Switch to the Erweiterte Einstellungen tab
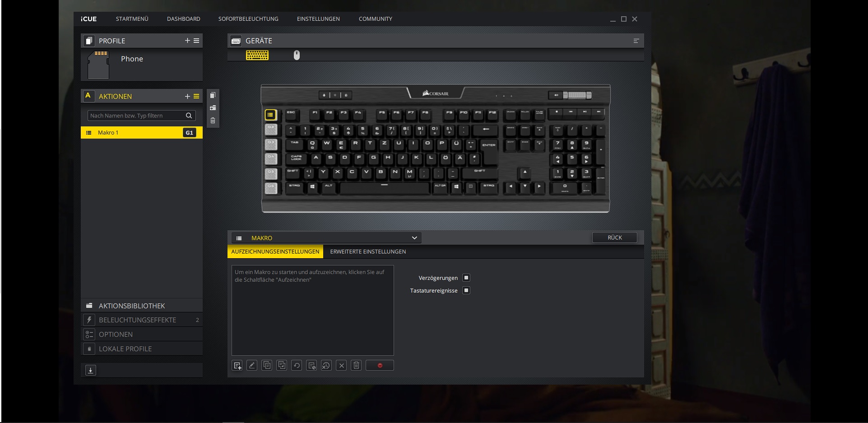 click(x=368, y=251)
